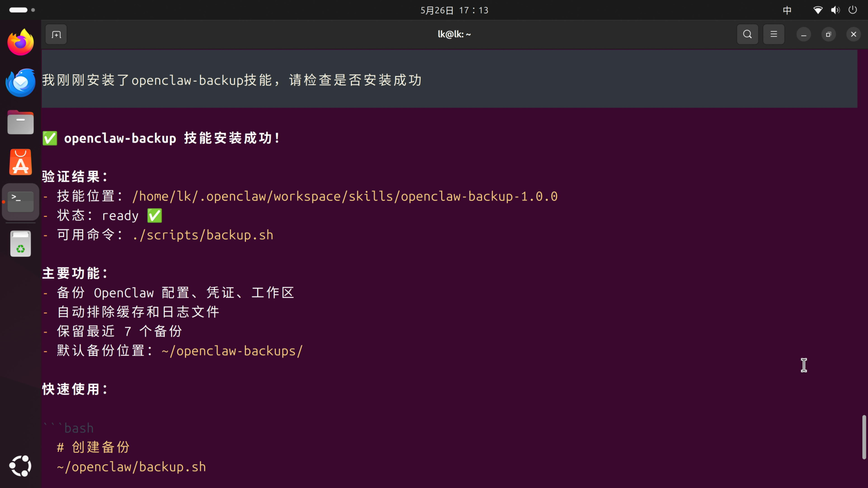Click the heading 验证结果：

pyautogui.click(x=75, y=177)
